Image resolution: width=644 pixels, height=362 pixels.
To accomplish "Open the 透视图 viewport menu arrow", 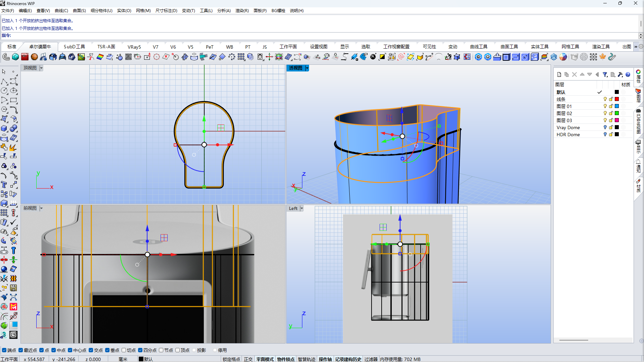I will coord(307,68).
